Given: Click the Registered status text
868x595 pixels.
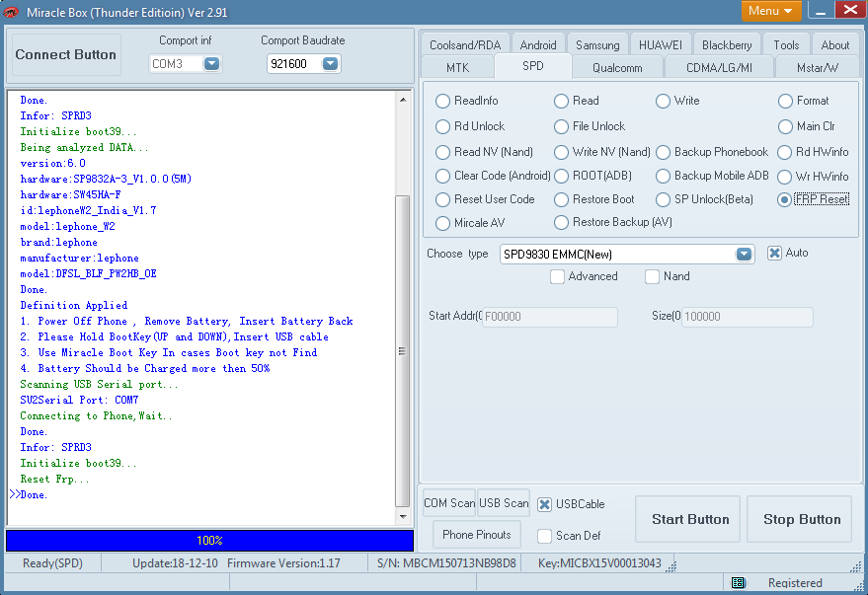Looking at the screenshot, I should point(794,583).
